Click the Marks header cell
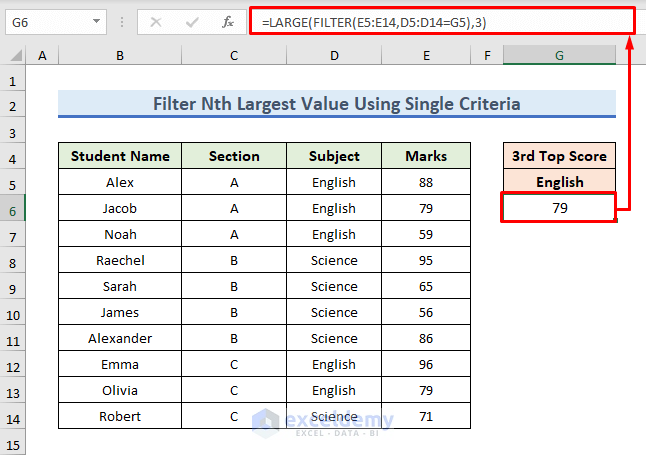This screenshot has width=646, height=455. pos(426,156)
